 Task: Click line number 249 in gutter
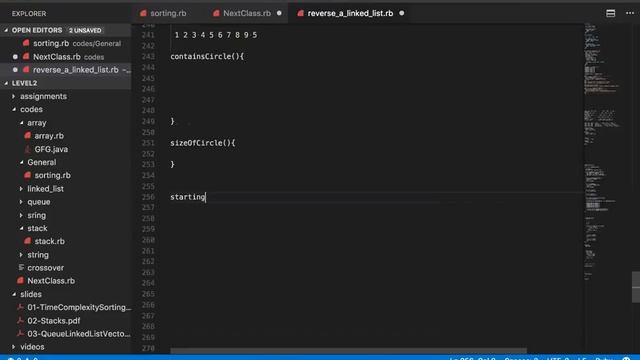[x=148, y=121]
